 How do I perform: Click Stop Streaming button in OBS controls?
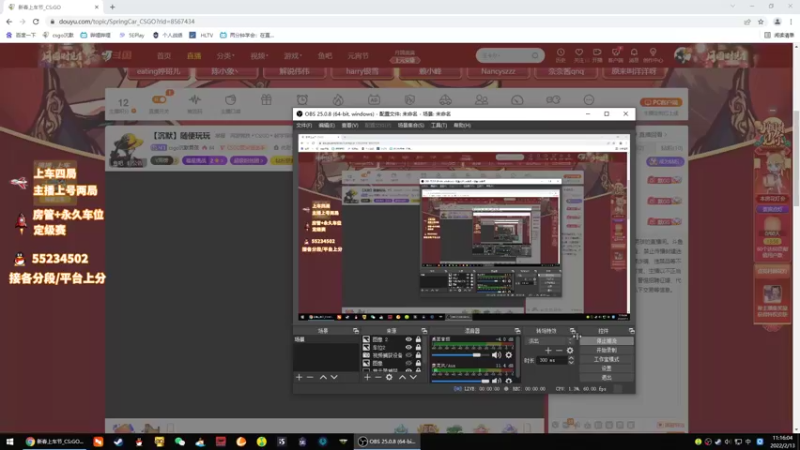pos(607,341)
